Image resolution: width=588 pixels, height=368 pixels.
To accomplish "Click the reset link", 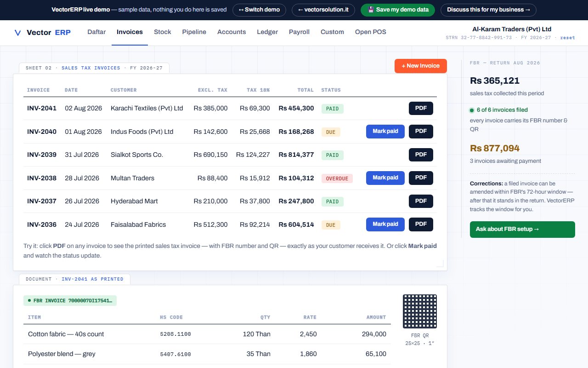I will pyautogui.click(x=567, y=38).
